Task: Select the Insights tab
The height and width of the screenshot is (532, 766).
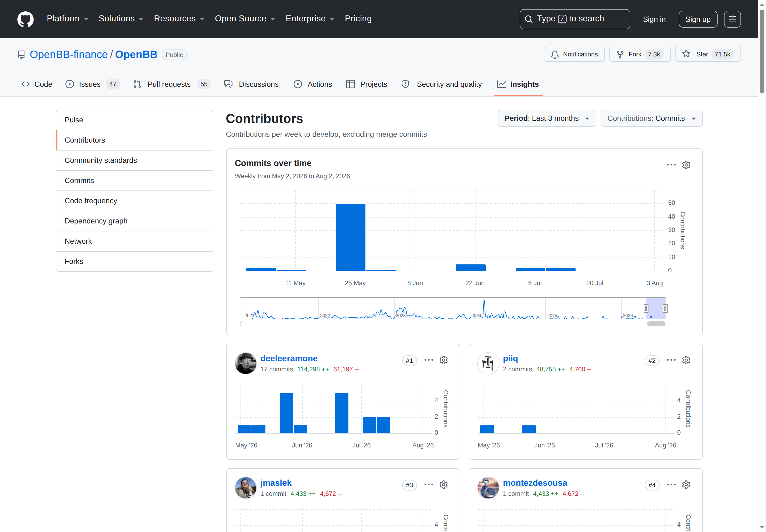Action: 518,84
